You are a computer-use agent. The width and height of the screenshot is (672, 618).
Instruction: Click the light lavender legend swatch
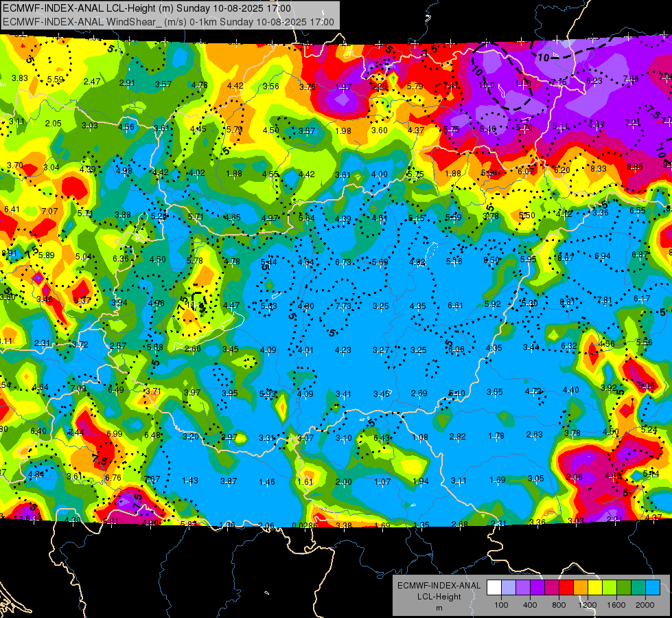pyautogui.click(x=508, y=588)
